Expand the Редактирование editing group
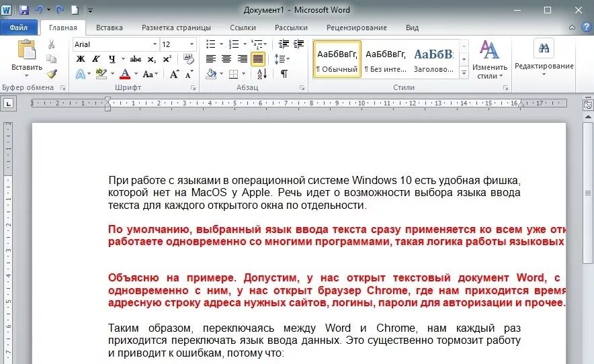The image size is (594, 364). point(544,58)
